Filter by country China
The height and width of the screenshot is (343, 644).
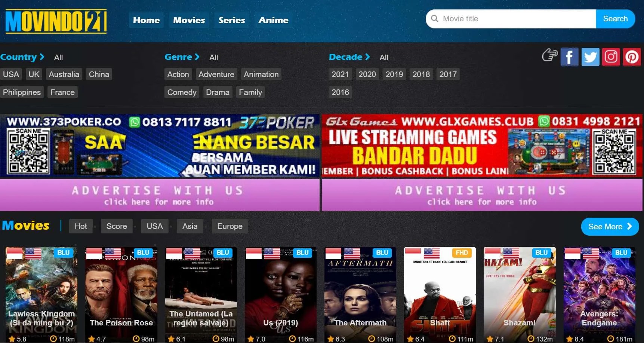[x=99, y=74]
